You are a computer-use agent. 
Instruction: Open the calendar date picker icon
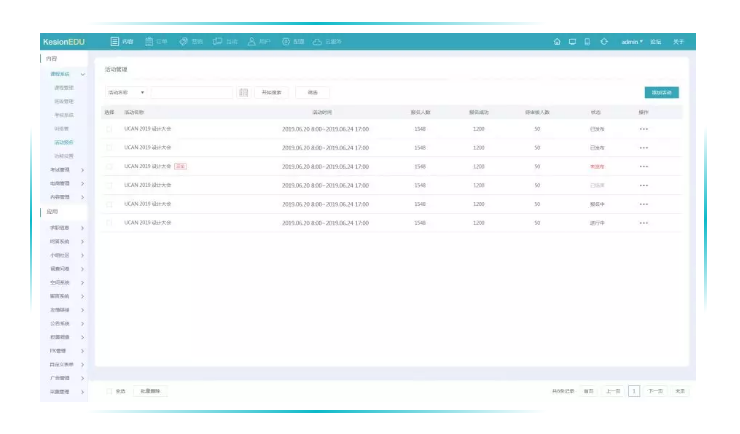(244, 92)
